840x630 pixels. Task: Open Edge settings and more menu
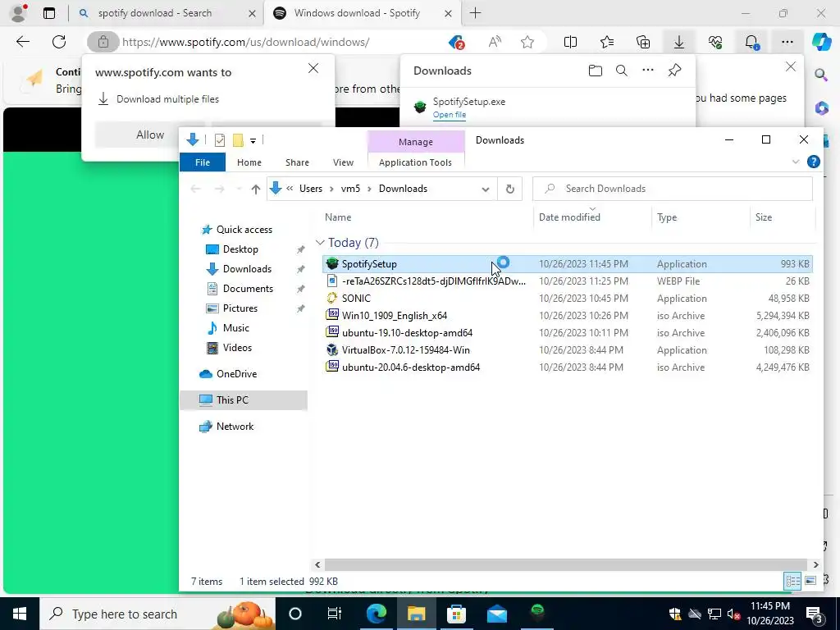tap(787, 42)
